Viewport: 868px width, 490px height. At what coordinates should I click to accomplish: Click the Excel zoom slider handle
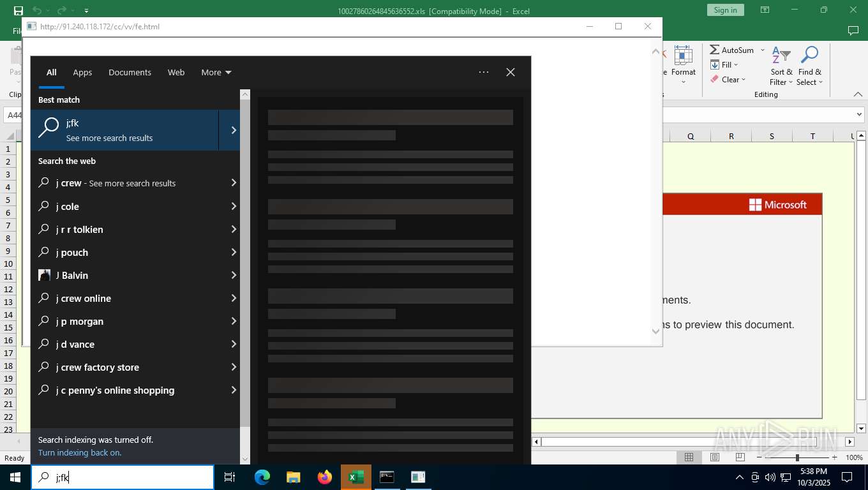(797, 457)
